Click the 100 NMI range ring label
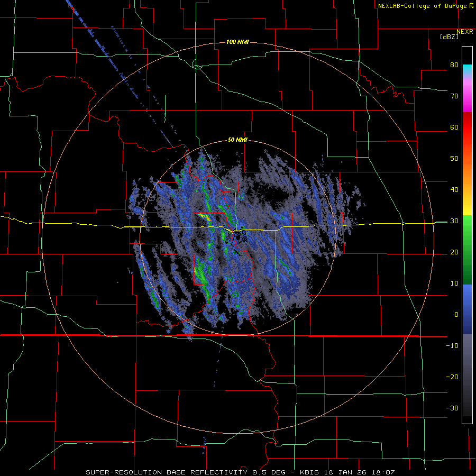The image size is (476, 476). (x=237, y=42)
